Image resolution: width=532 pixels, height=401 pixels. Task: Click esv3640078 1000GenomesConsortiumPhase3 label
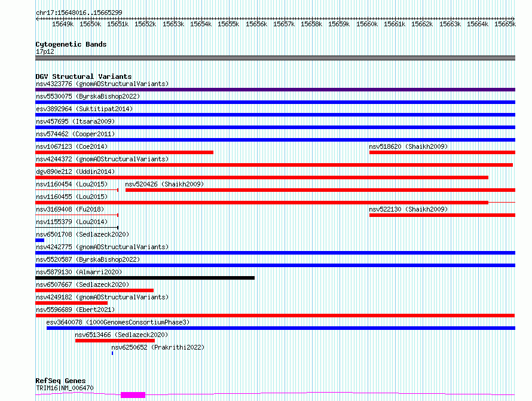118,322
